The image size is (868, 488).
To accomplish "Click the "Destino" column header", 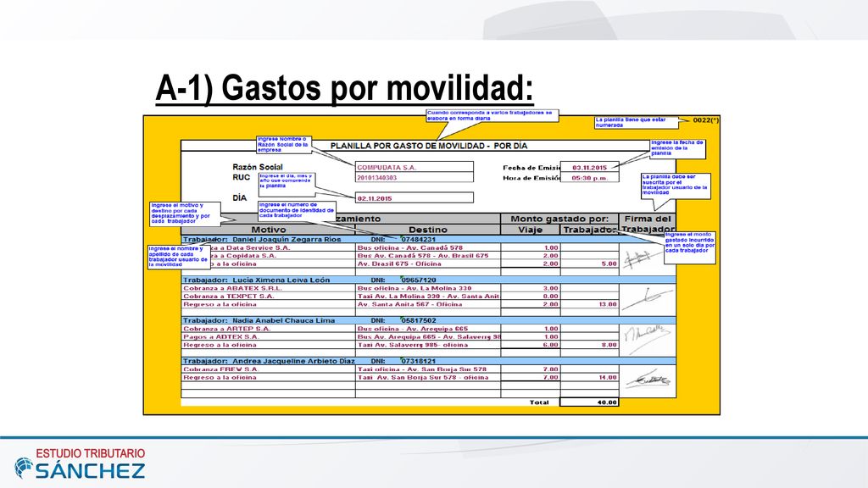I will pyautogui.click(x=428, y=230).
